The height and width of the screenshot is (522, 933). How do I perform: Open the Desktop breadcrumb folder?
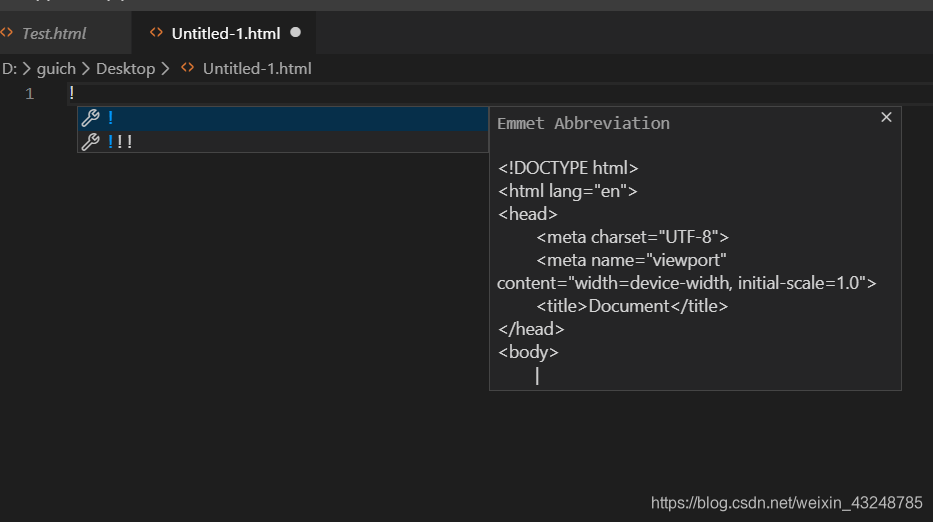click(126, 69)
